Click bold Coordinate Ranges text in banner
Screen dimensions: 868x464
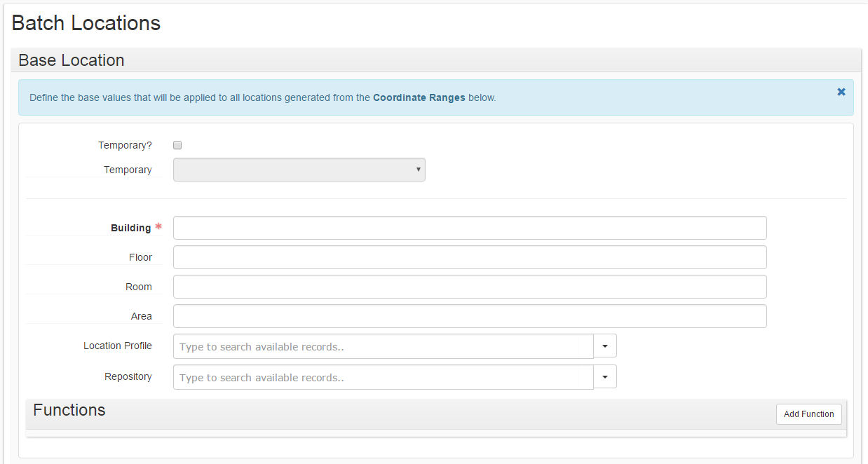pyautogui.click(x=419, y=97)
